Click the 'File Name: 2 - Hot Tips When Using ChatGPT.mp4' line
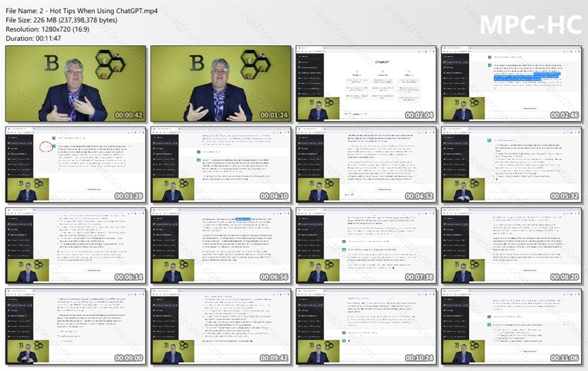Screen dimensions: 588x371 (x=81, y=11)
